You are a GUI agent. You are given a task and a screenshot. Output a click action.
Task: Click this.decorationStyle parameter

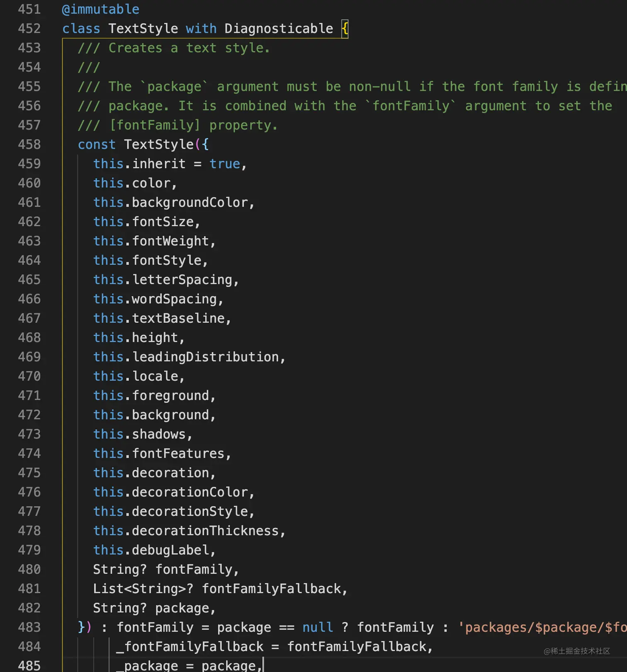point(170,512)
